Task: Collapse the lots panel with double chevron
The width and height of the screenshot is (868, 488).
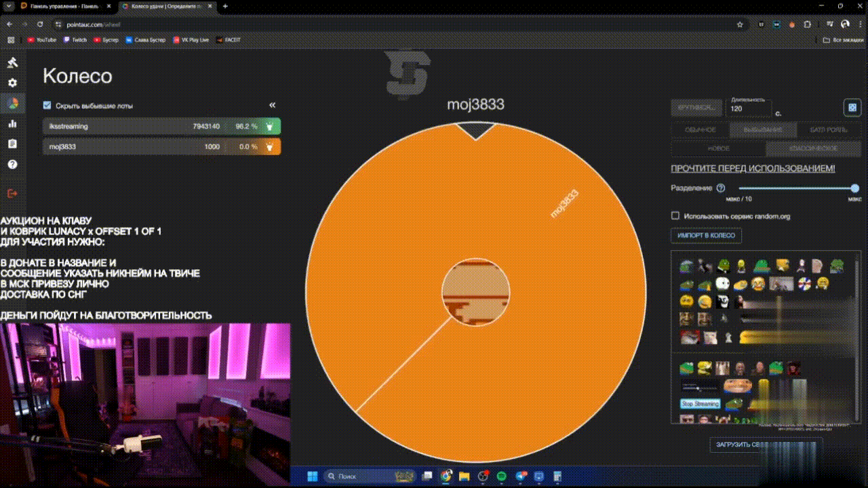Action: 273,106
